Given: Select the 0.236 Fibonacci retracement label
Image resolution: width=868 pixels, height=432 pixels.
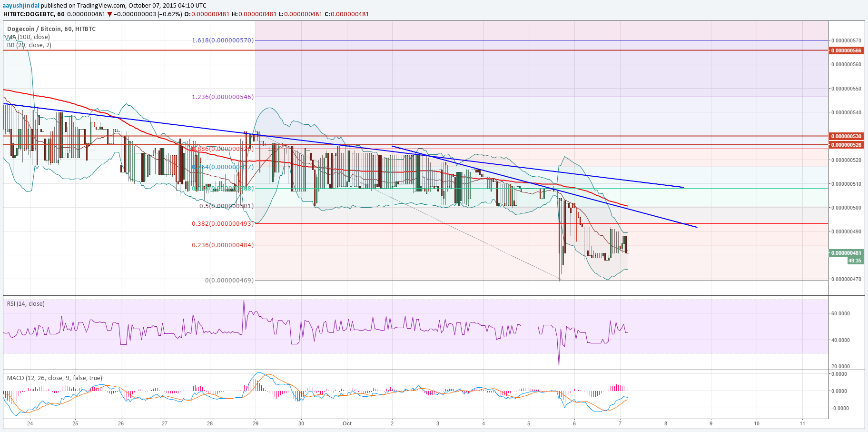Looking at the screenshot, I should click(223, 245).
